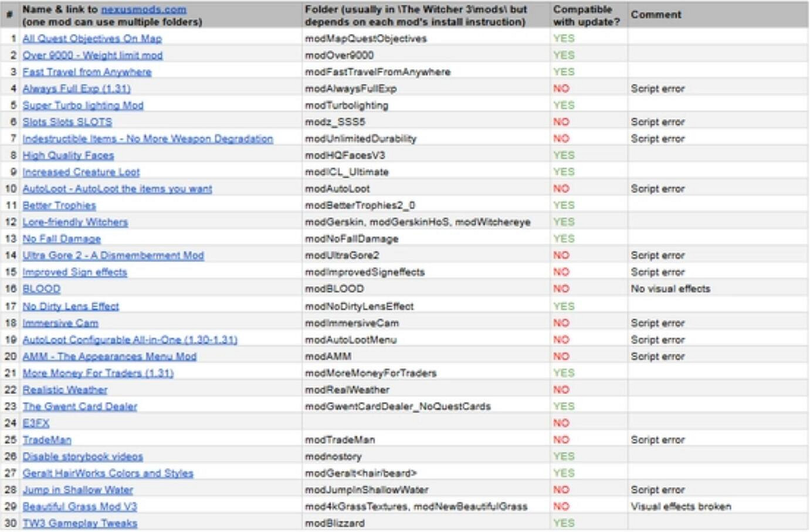The width and height of the screenshot is (810, 532).
Task: Follow the Increased Creature Loot link
Action: (81, 172)
